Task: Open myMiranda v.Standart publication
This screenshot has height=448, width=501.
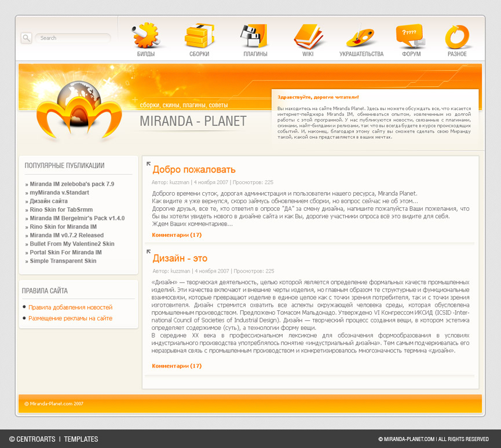Action: pyautogui.click(x=60, y=193)
